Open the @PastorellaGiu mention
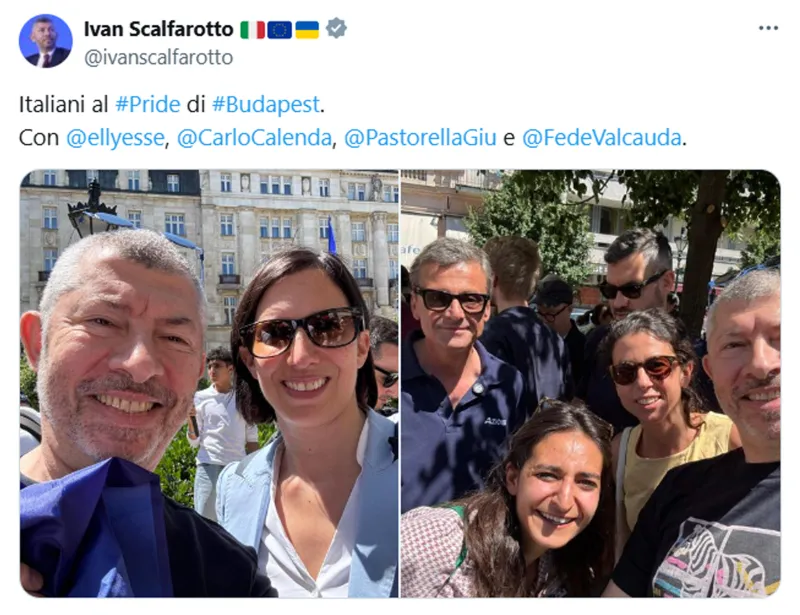The height and width of the screenshot is (615, 800). click(x=420, y=137)
